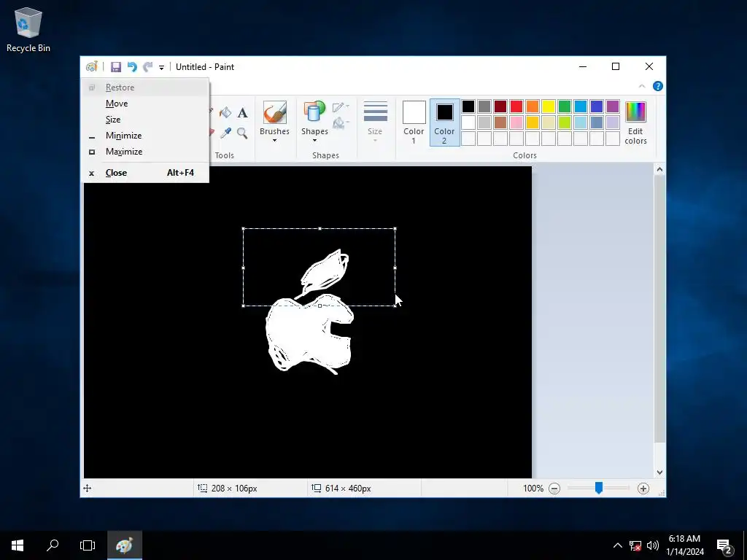
Task: Expand the Brushes dropdown arrow
Action: pos(274,141)
